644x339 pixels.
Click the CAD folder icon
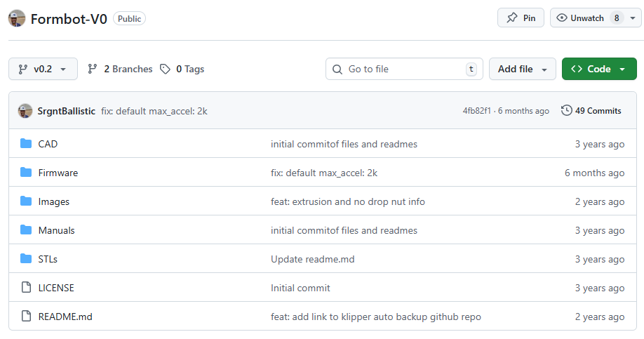pyautogui.click(x=26, y=143)
